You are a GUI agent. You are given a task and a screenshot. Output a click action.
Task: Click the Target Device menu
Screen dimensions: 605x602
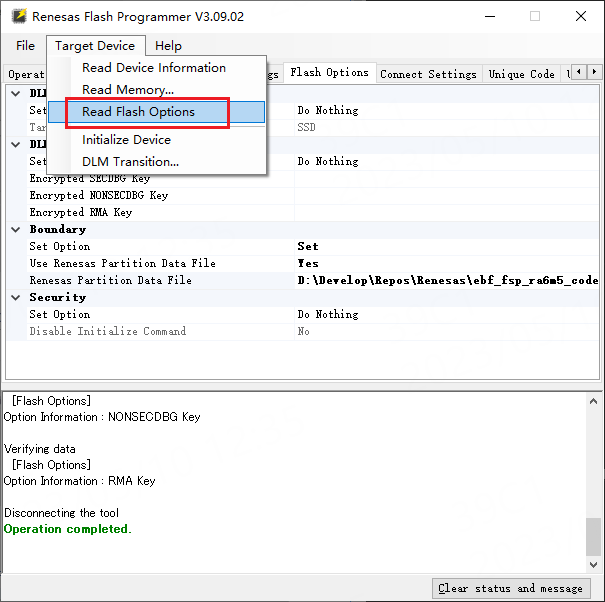tap(95, 46)
